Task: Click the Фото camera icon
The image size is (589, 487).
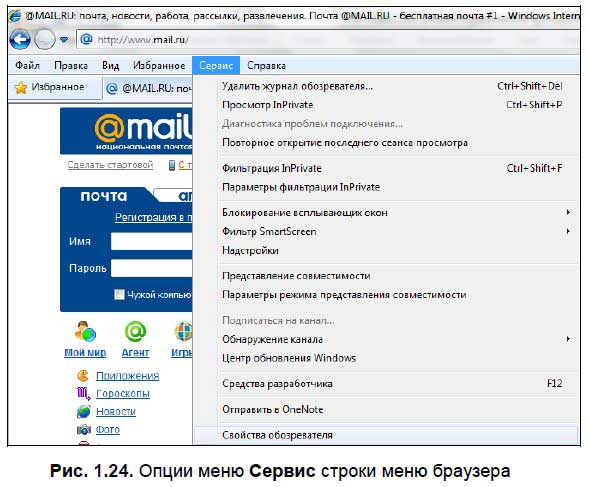Action: point(83,429)
